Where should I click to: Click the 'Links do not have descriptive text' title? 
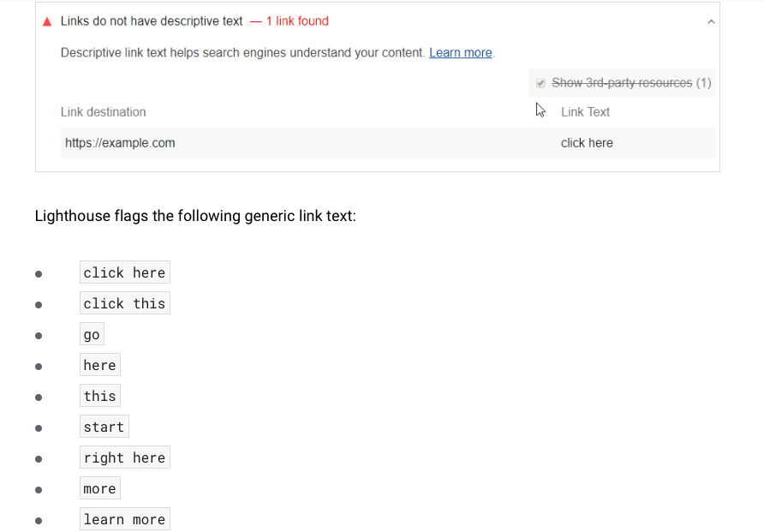click(152, 21)
